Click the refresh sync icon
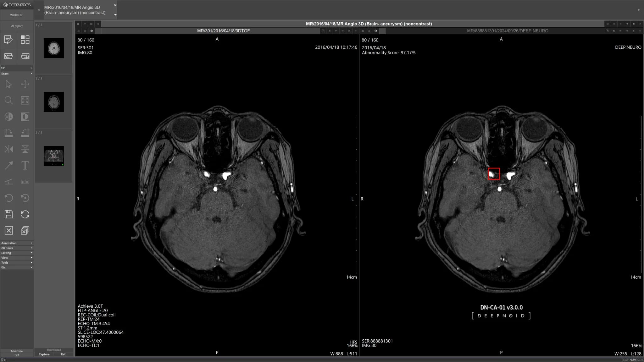Screen dimensions: 644x362 [x=25, y=214]
